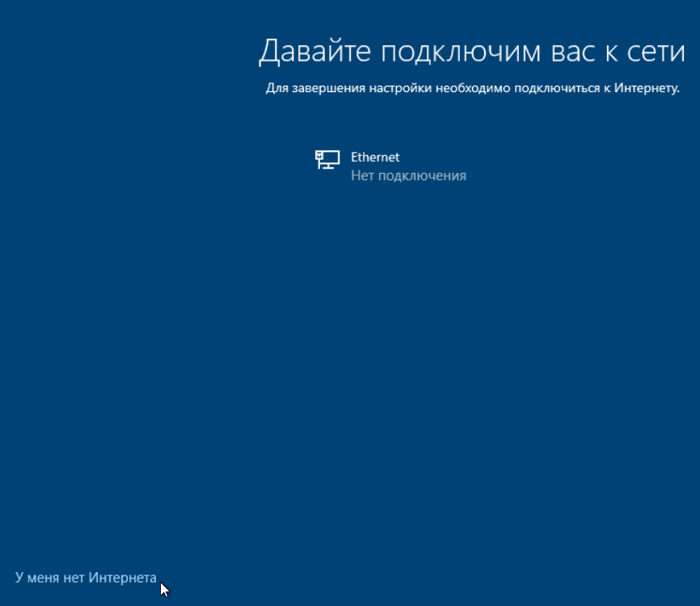The image size is (700, 606).
Task: Click the word "Интернета" in the bottom link
Action: (123, 577)
